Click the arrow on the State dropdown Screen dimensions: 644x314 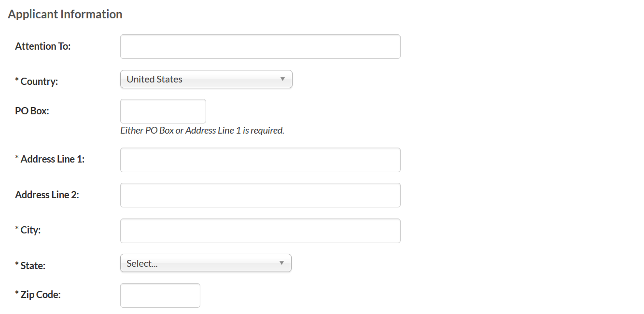281,263
